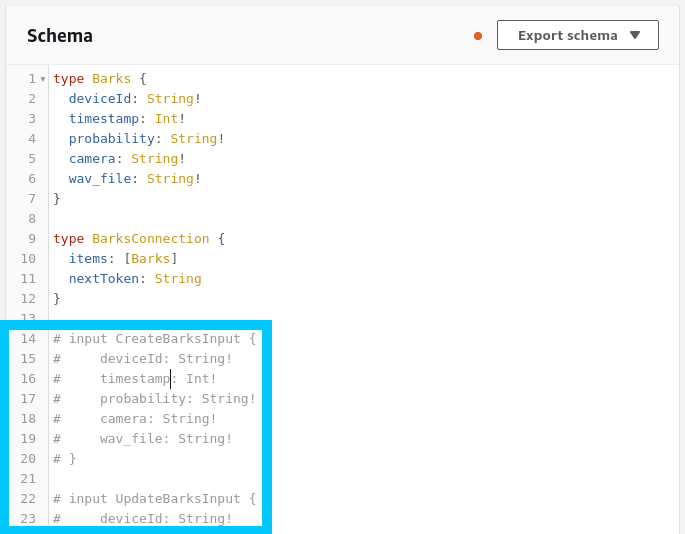Viewport: 685px width, 534px height.
Task: Click line number 9 in gutter
Action: click(31, 238)
